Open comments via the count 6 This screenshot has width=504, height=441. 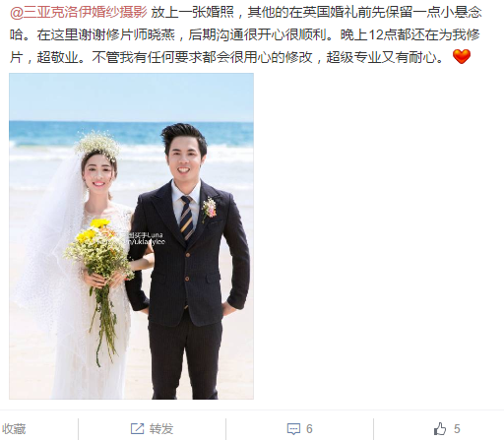click(x=309, y=429)
